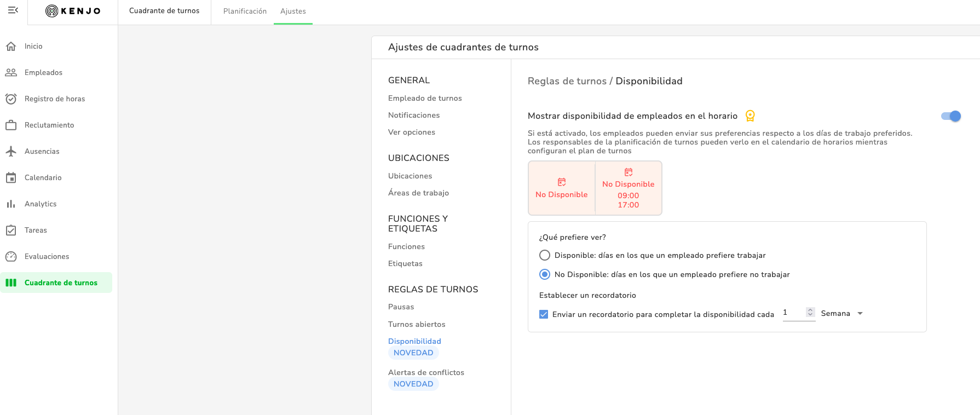Open Turnos abiertos shift rules
The image size is (980, 415).
417,324
